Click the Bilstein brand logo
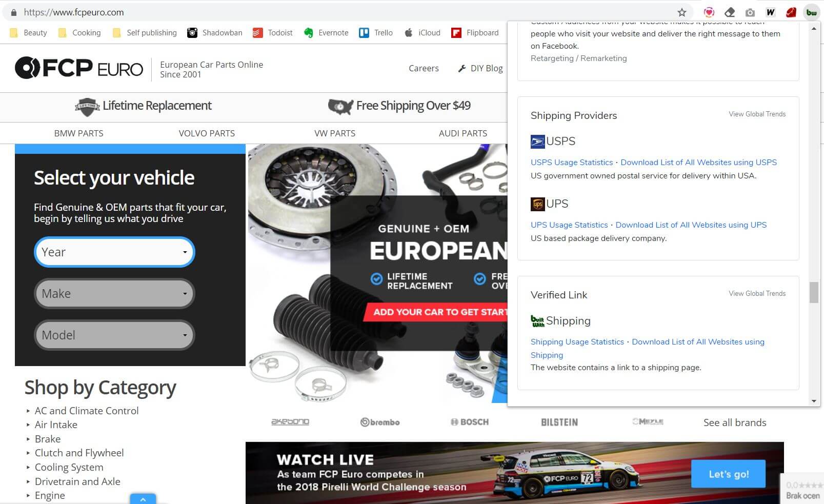This screenshot has width=824, height=504. tap(559, 422)
